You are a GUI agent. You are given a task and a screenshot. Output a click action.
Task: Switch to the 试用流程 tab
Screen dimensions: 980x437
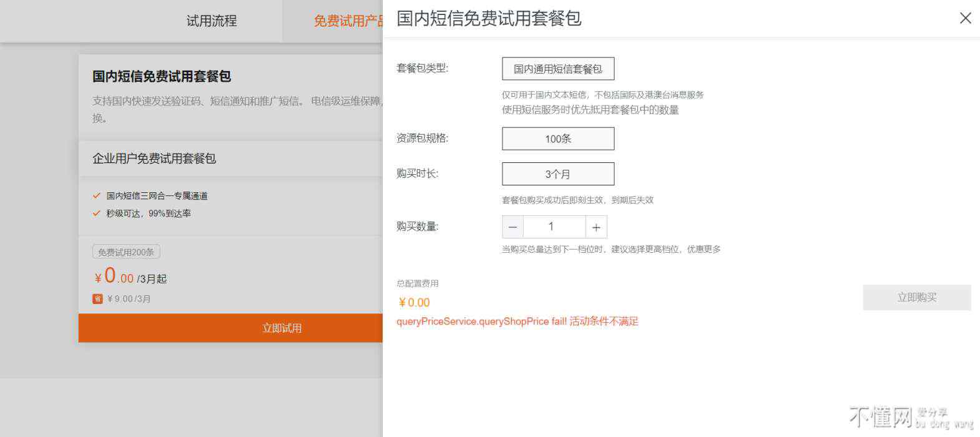212,21
